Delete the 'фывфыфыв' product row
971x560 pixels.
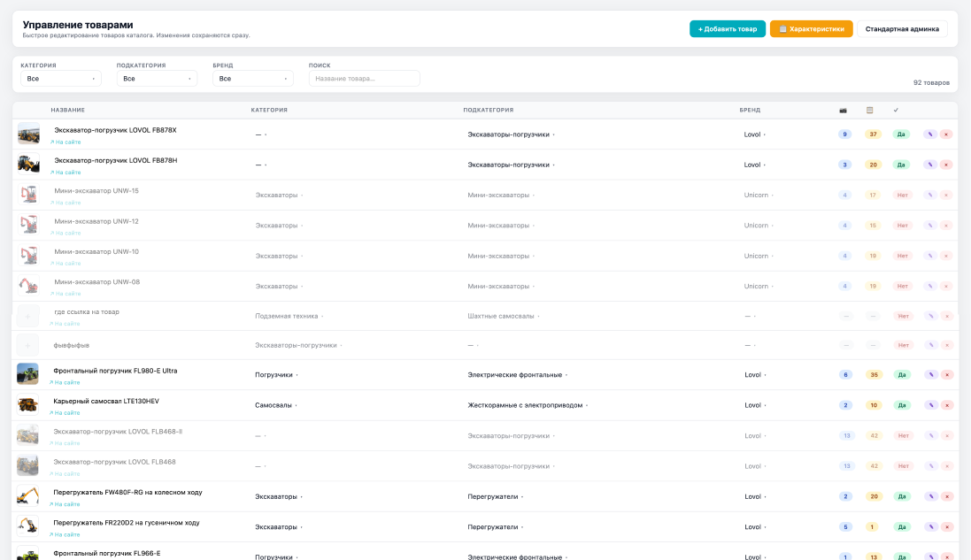947,345
